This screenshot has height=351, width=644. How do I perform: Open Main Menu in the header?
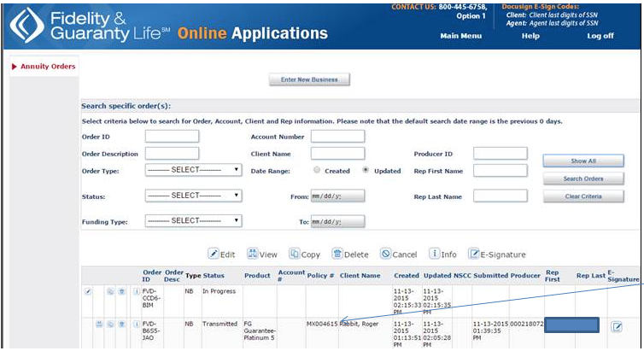pyautogui.click(x=460, y=36)
